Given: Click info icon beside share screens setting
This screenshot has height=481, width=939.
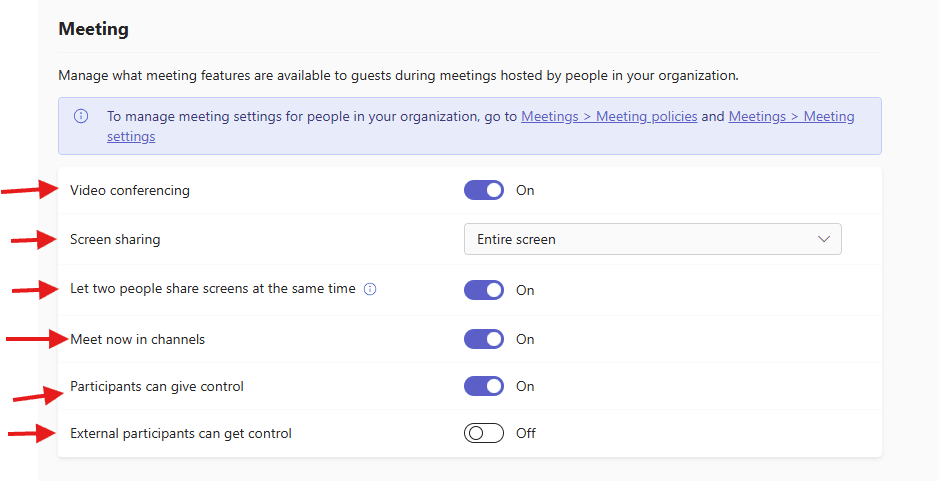Looking at the screenshot, I should [370, 289].
